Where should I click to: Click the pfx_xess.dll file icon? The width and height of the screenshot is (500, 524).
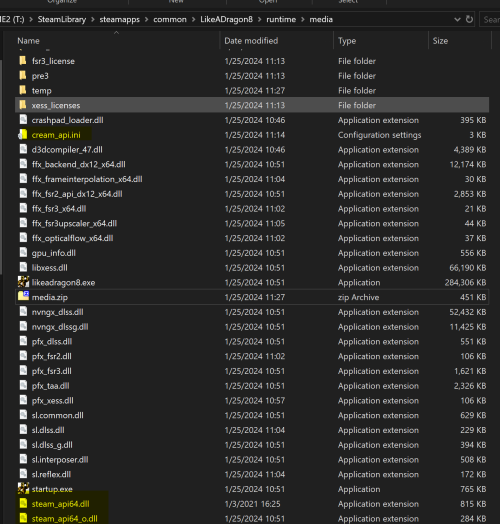coord(23,400)
